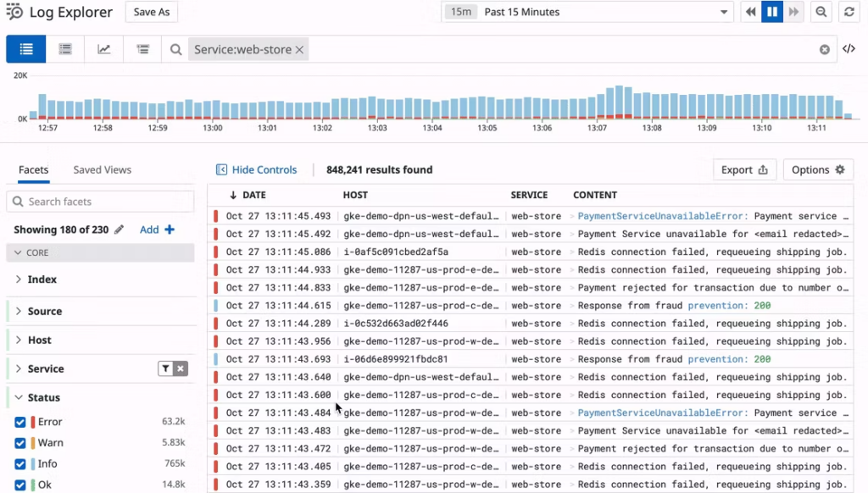
Task: Edit the displayed facets with pencil icon
Action: pos(119,230)
